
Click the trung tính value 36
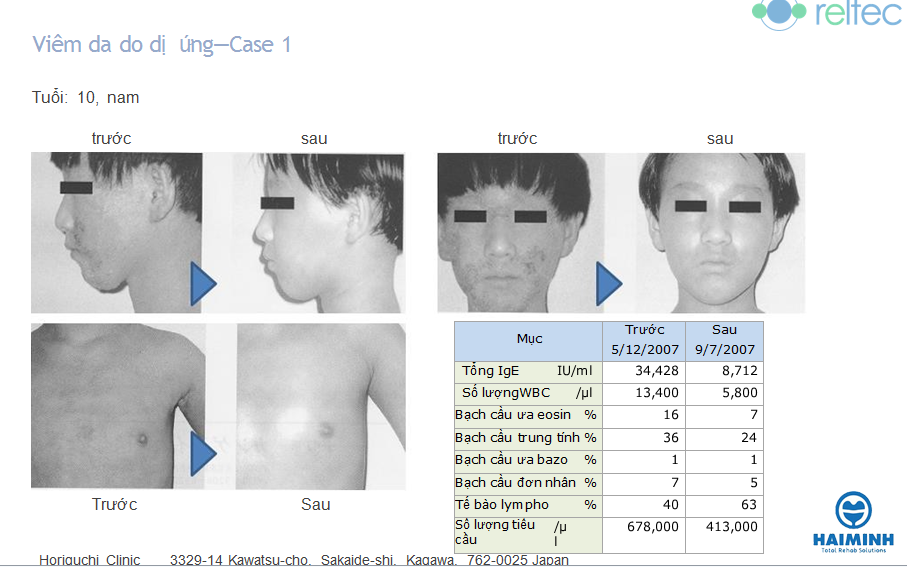671,437
